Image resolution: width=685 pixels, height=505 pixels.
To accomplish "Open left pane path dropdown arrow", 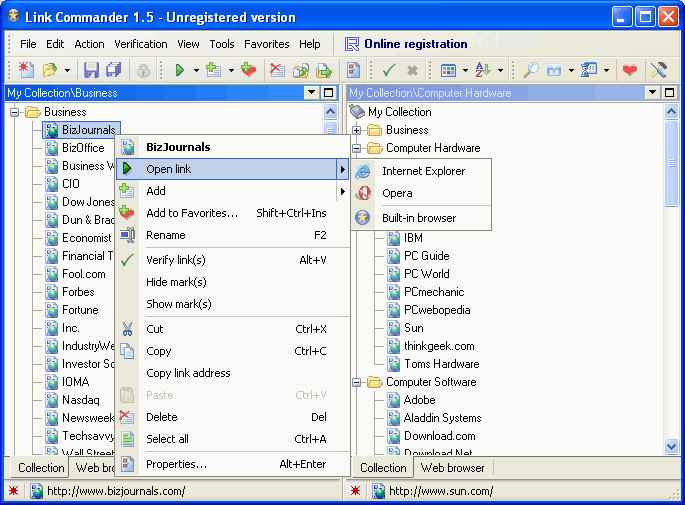I will click(x=311, y=93).
